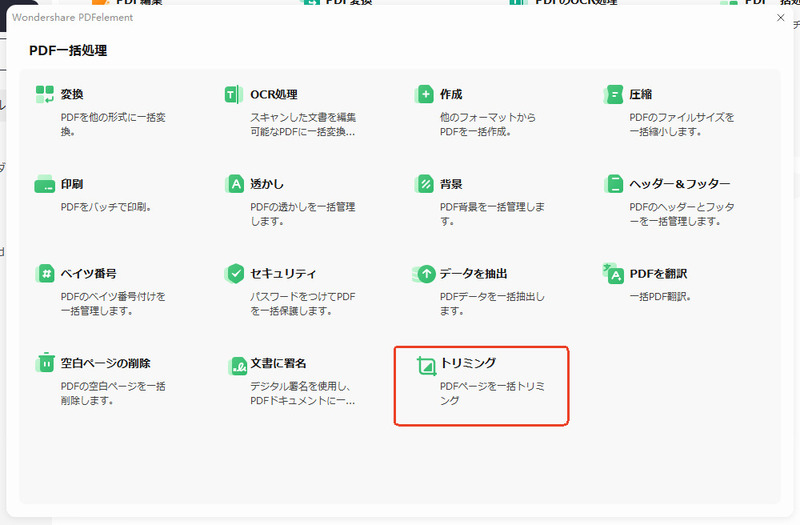Click the データを抽出 arrow icon

tap(424, 274)
